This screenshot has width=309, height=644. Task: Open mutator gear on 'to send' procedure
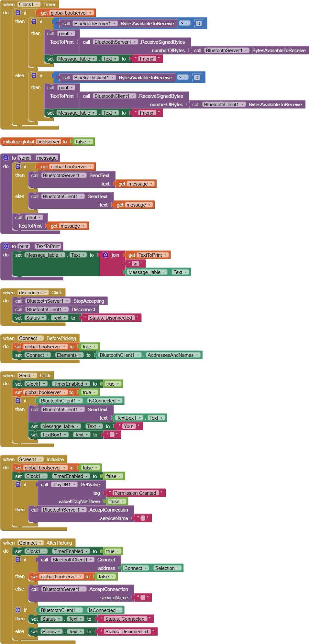click(x=6, y=158)
